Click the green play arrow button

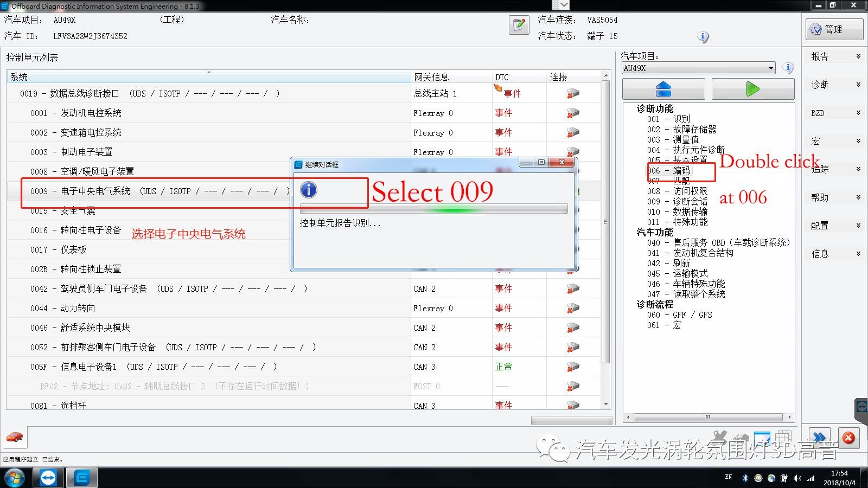pyautogui.click(x=752, y=89)
